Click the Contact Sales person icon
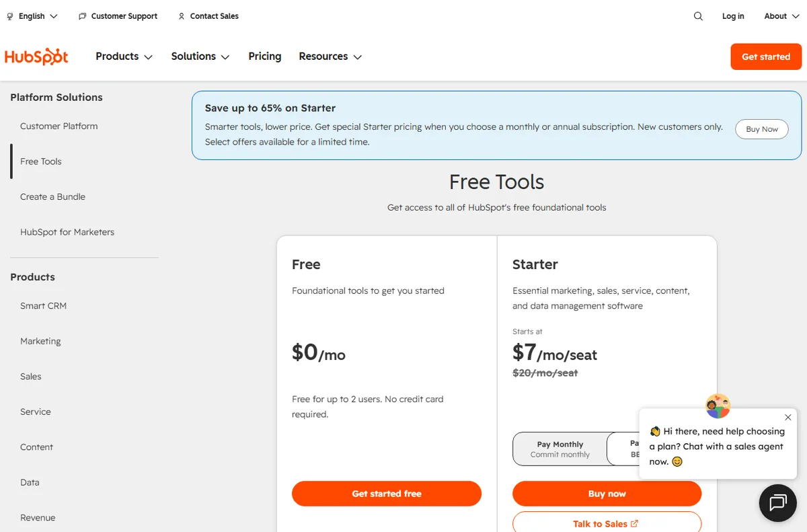 tap(182, 16)
